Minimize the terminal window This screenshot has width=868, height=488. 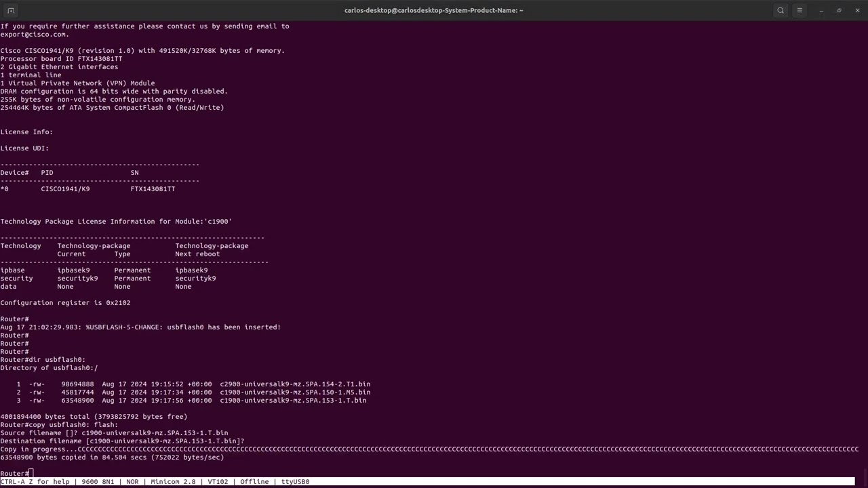point(821,10)
